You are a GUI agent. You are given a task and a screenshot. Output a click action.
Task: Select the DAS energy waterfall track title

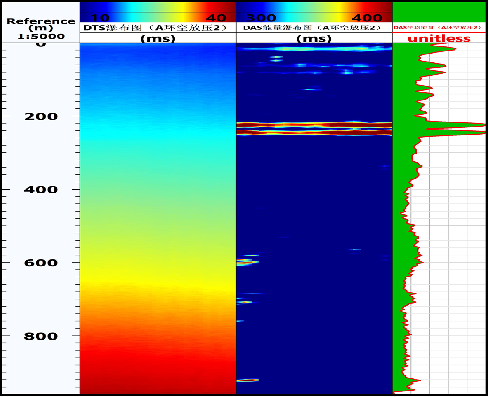tap(312, 28)
